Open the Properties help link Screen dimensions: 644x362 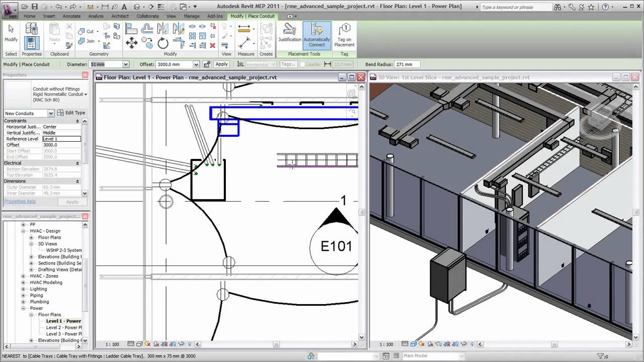pos(20,202)
